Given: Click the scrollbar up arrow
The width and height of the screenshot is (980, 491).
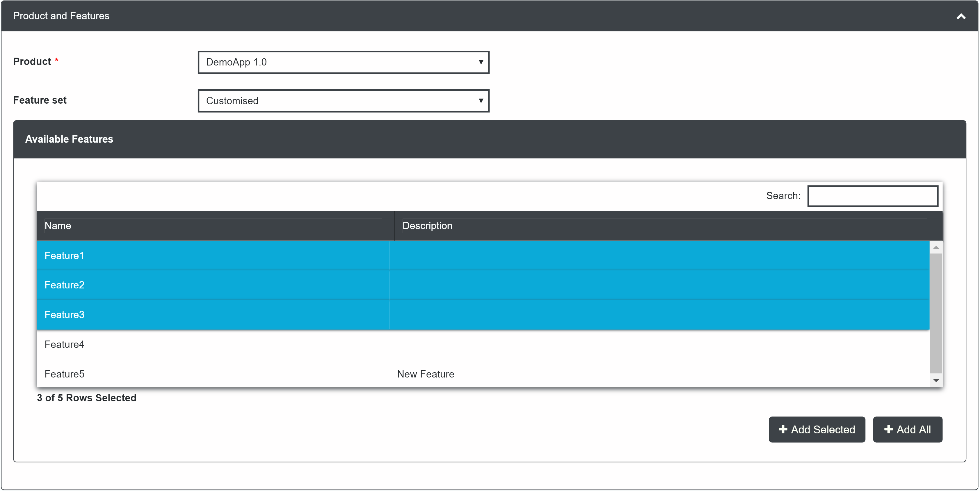Looking at the screenshot, I should (935, 247).
